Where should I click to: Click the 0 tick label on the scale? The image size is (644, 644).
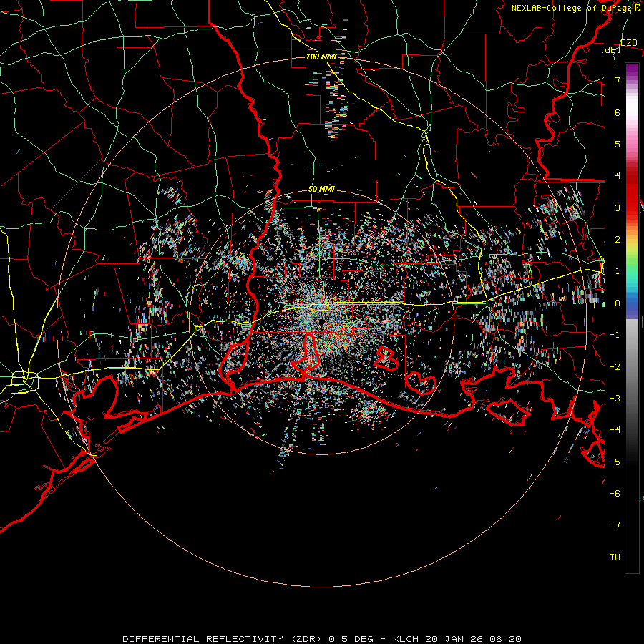point(618,303)
